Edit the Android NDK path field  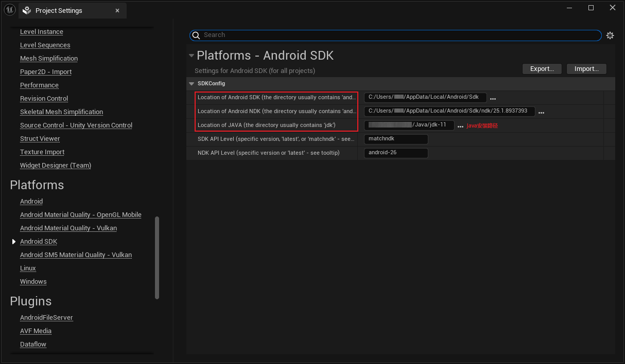(x=449, y=112)
